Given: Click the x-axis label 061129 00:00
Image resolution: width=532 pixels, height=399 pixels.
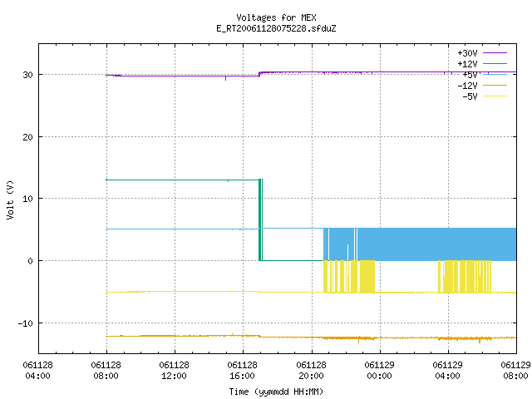Looking at the screenshot, I should [x=379, y=371].
